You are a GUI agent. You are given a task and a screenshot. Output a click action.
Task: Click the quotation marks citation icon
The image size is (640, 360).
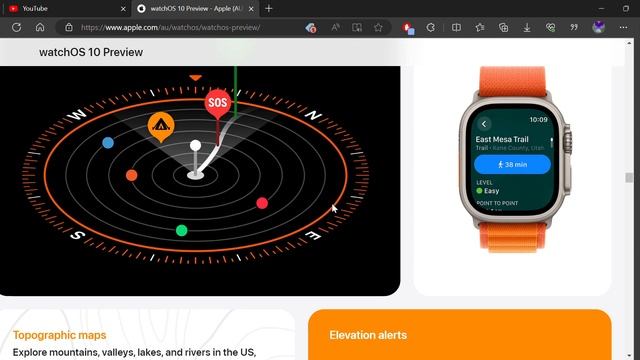(x=574, y=27)
